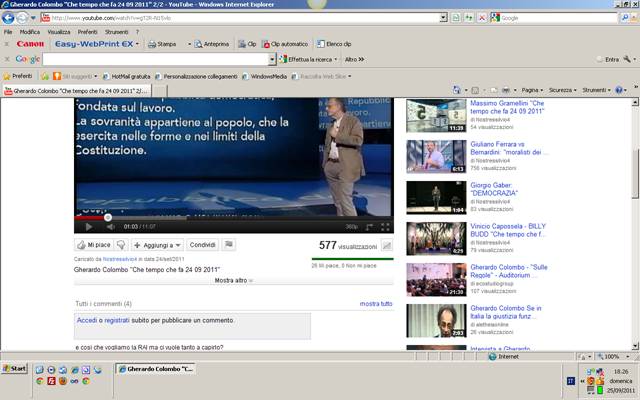
Task: Open the File menu
Action: 8,32
